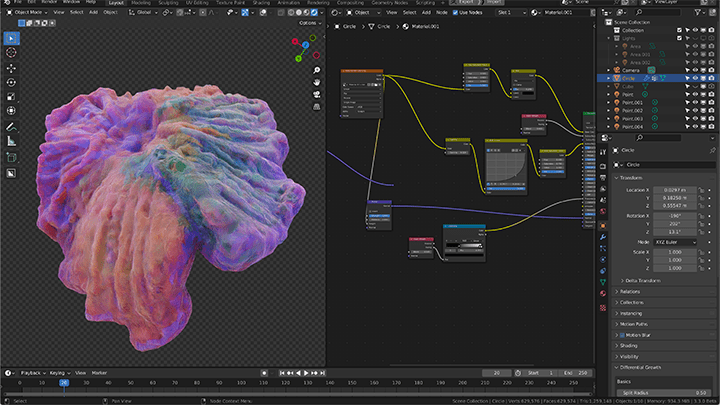Expand the Delta Transform panel
The width and height of the screenshot is (720, 405).
pos(643,281)
